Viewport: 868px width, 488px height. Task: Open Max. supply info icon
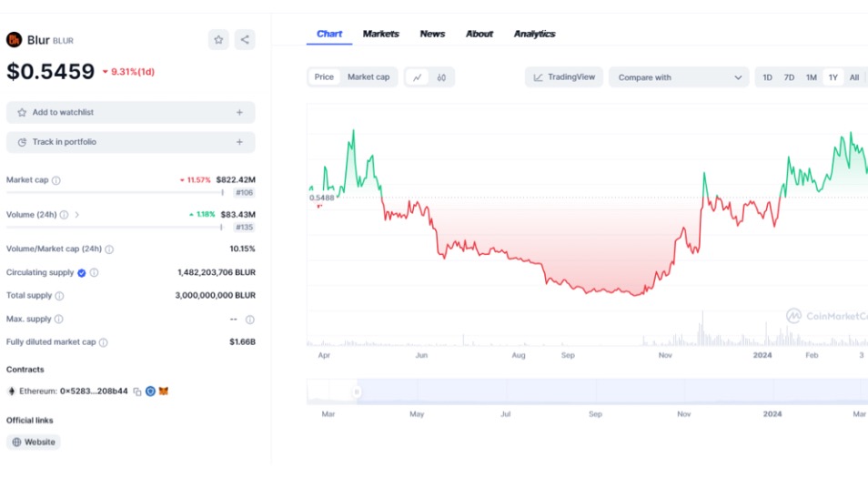point(58,319)
